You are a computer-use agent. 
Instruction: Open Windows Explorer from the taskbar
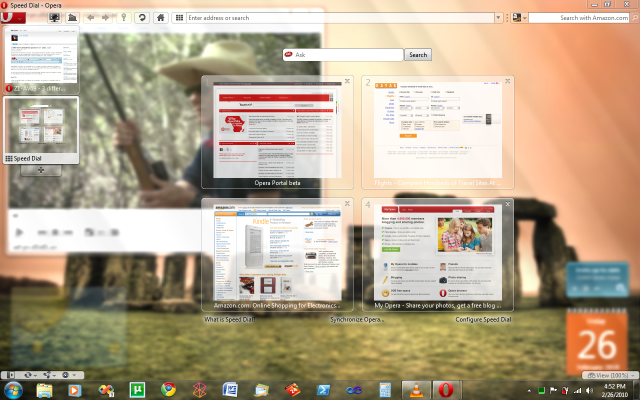(44, 391)
